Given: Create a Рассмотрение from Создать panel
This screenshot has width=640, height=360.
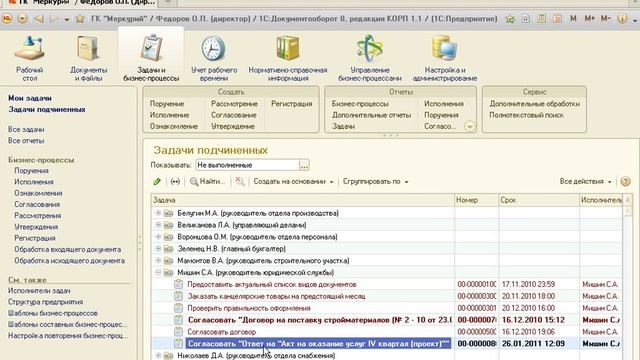Looking at the screenshot, I should coord(234,104).
